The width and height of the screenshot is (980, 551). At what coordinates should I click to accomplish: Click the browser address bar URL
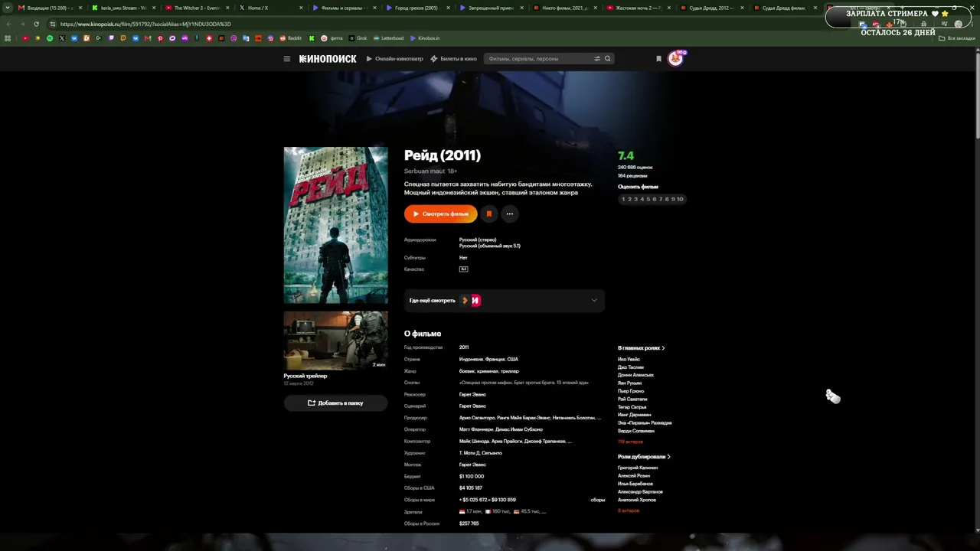tap(145, 24)
